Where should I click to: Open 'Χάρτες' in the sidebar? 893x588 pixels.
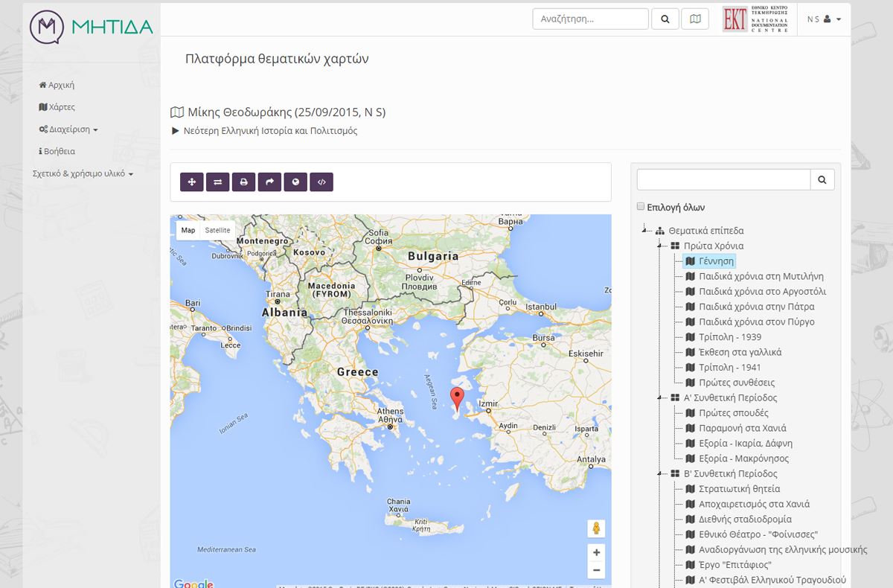tap(57, 107)
